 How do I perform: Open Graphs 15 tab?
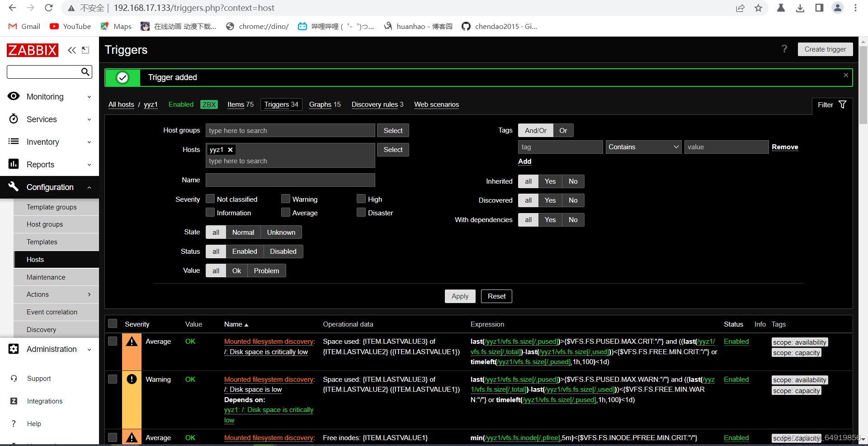[325, 104]
